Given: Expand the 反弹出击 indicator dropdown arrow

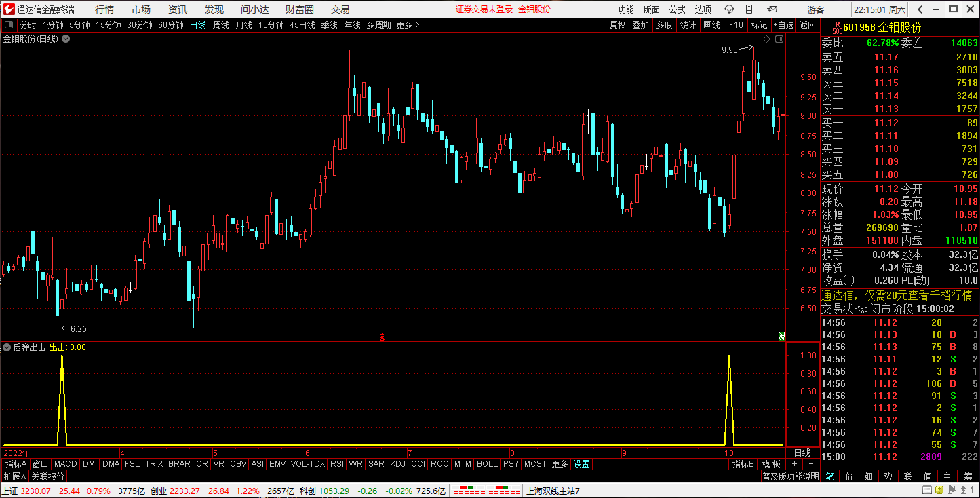Looking at the screenshot, I should coord(7,347).
